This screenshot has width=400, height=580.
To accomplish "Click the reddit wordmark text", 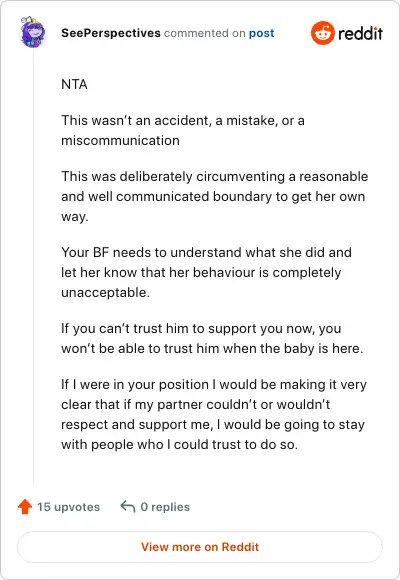I will click(x=360, y=33).
